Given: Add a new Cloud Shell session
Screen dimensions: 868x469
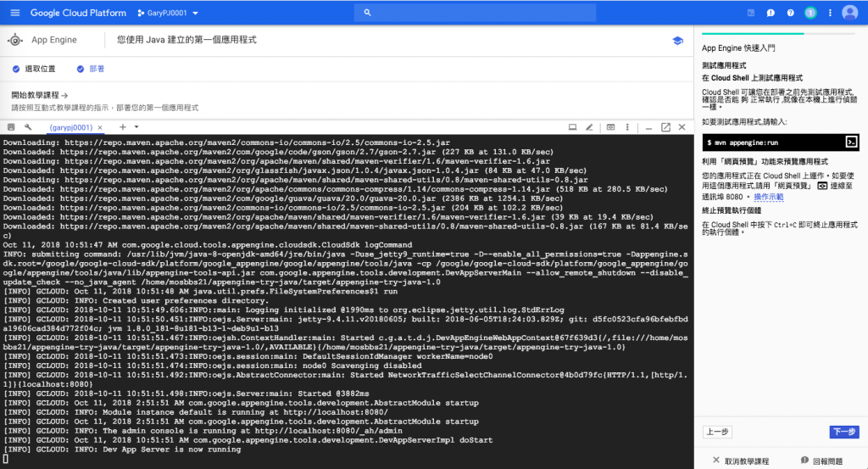Looking at the screenshot, I should (123, 127).
